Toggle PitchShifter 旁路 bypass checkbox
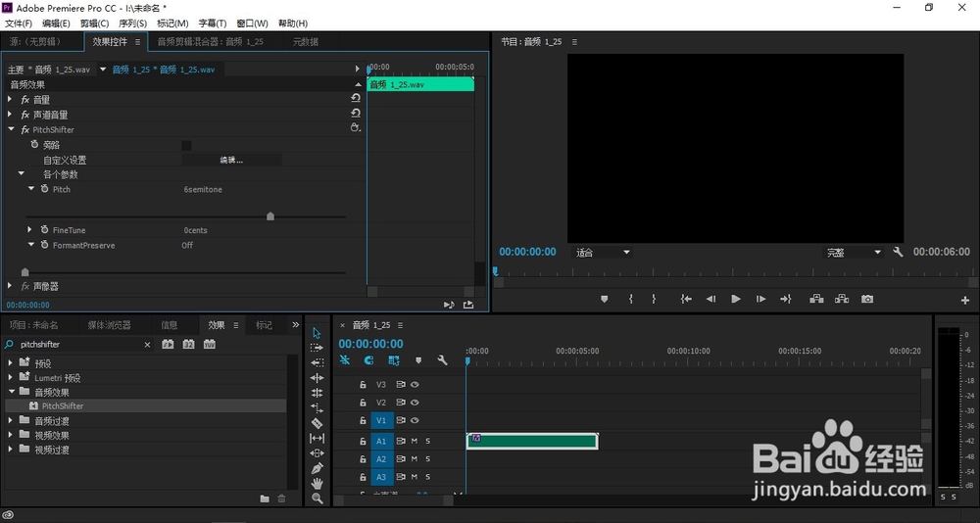 (186, 146)
